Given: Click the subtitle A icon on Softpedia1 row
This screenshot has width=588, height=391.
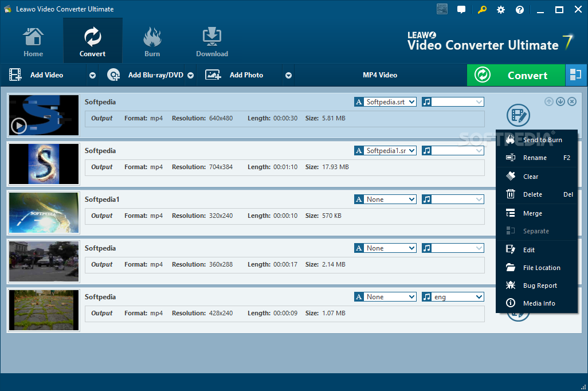Looking at the screenshot, I should [359, 200].
